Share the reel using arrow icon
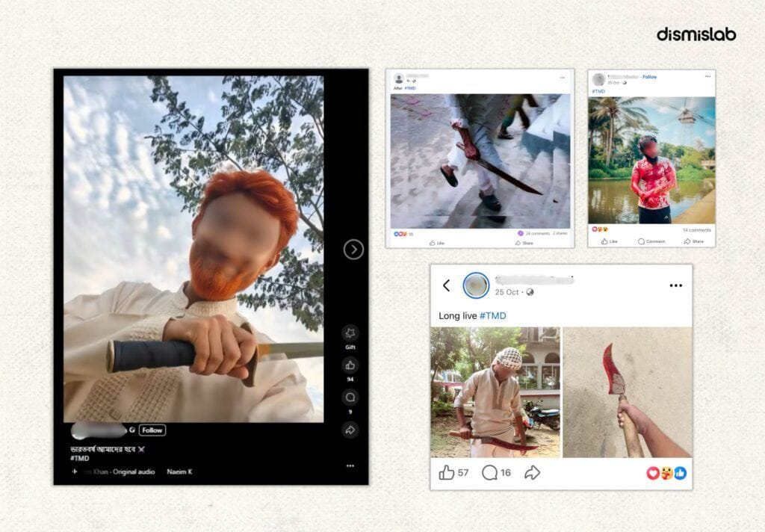The image size is (765, 532). [350, 430]
